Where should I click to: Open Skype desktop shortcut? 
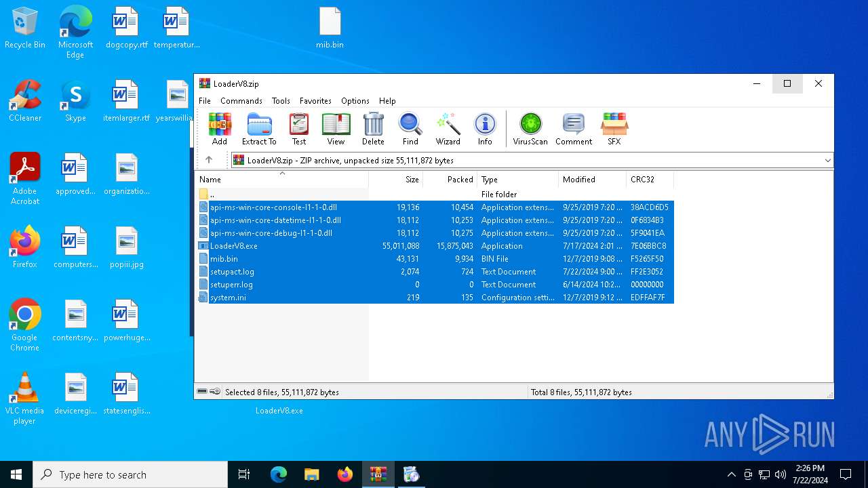coord(75,100)
